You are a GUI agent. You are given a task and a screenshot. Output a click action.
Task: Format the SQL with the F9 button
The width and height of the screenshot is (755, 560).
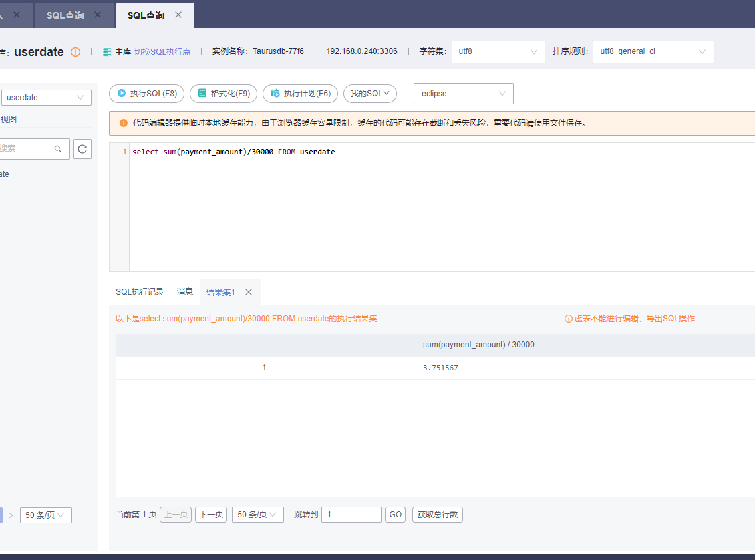(223, 94)
